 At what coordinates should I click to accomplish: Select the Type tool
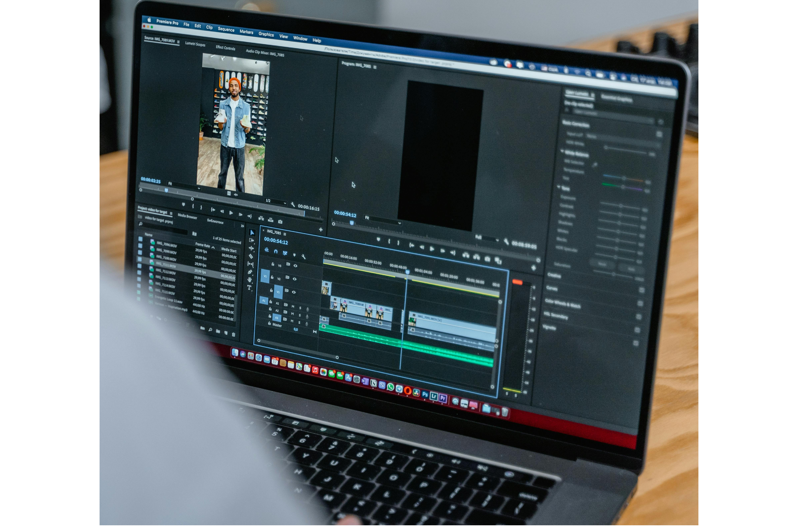(249, 288)
